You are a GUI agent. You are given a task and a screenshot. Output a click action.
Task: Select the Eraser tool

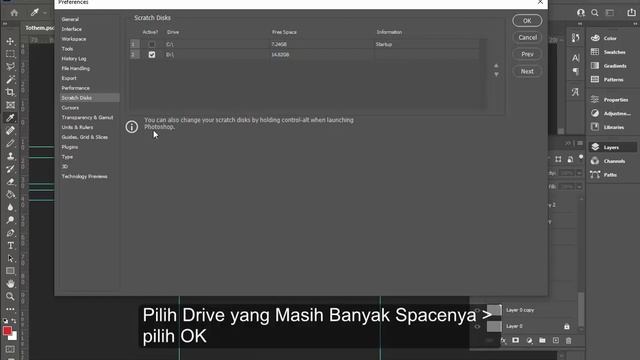click(x=10, y=182)
